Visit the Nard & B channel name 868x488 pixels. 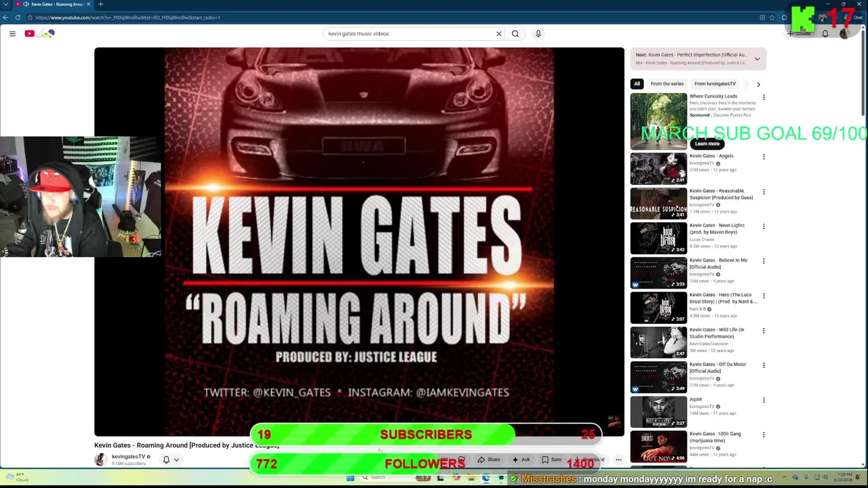pyautogui.click(x=698, y=309)
